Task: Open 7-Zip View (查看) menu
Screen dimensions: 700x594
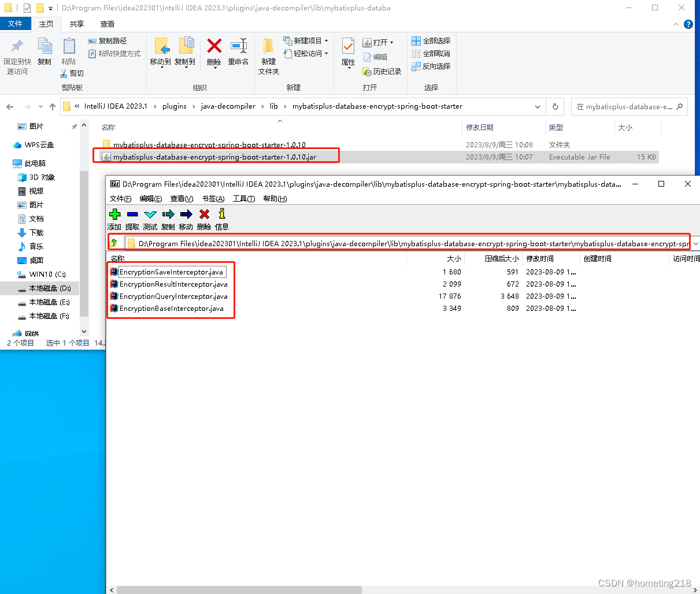Action: tap(182, 199)
